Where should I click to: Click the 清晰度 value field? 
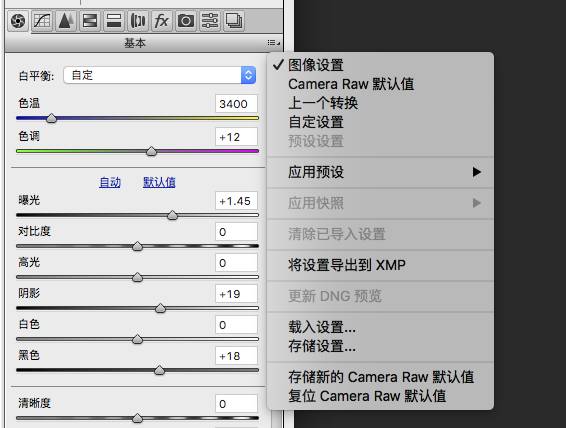[x=236, y=404]
